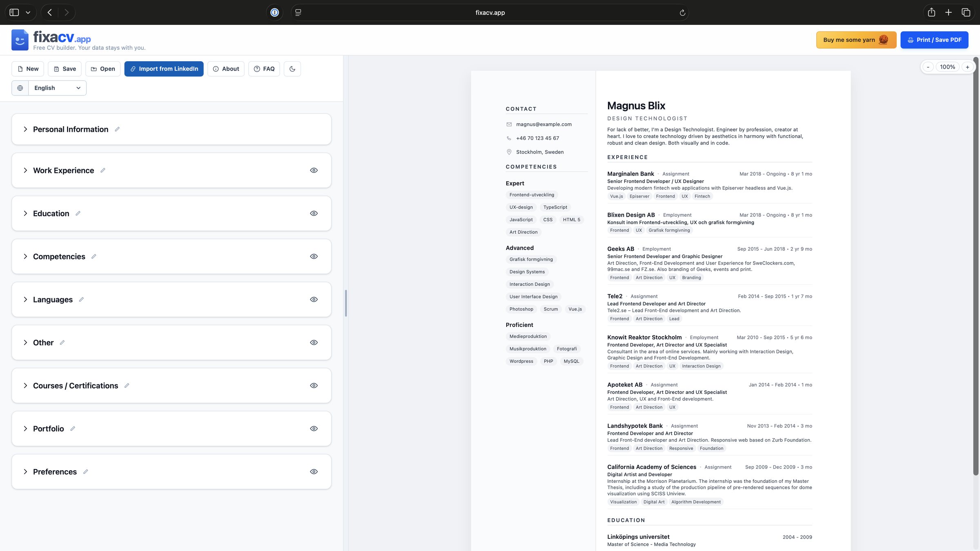
Task: Toggle dark mode with the moon icon
Action: [292, 69]
